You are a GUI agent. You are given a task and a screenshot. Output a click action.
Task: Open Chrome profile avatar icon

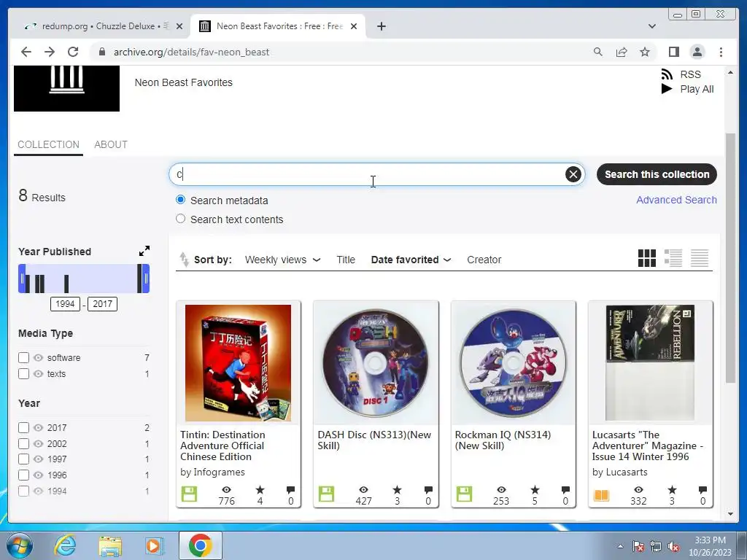tap(697, 52)
